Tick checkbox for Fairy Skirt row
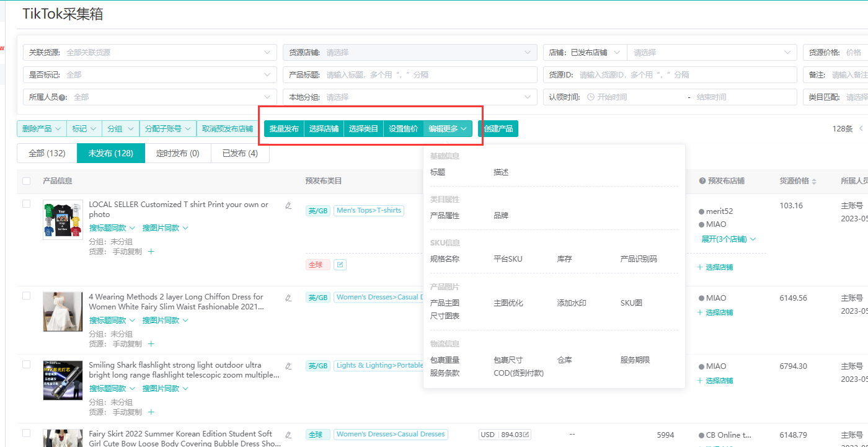This screenshot has width=868, height=447. 26,433
